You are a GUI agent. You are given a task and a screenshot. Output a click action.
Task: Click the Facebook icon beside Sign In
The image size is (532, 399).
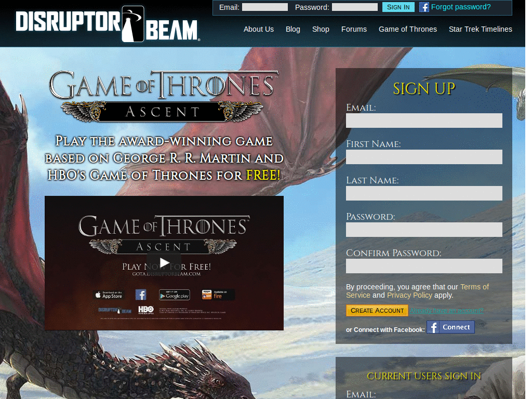tap(424, 7)
